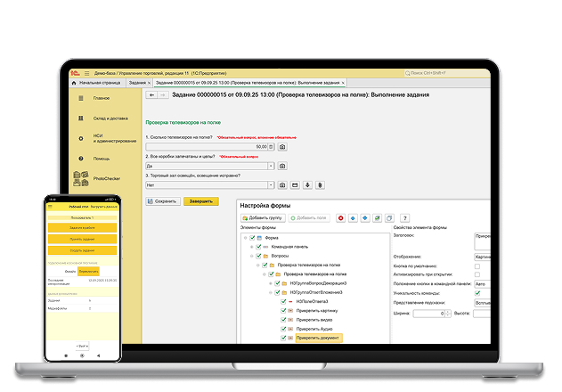
Task: Enable Кнопка по умолчанию checkbox
Action: [477, 265]
